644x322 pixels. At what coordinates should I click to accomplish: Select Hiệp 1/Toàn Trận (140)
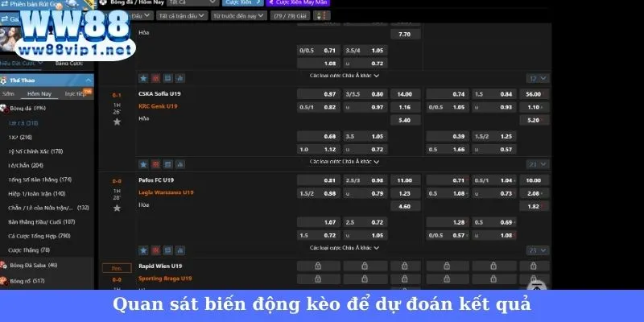(36, 193)
